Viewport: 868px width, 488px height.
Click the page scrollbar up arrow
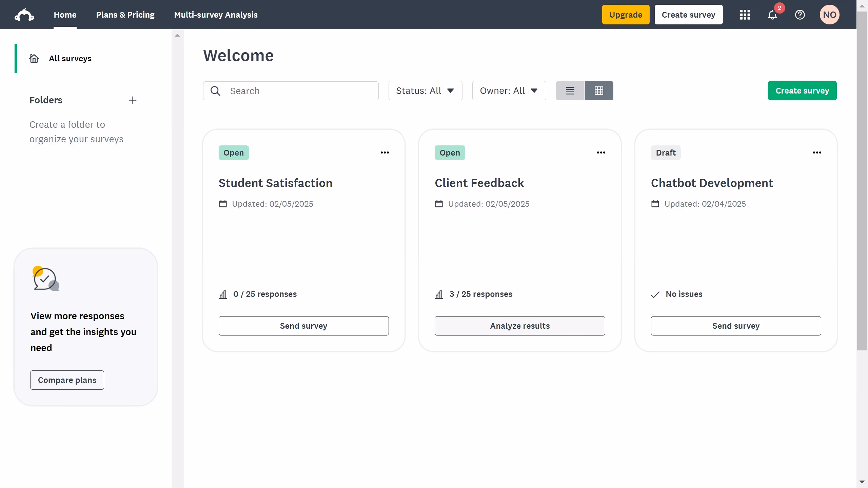862,6
